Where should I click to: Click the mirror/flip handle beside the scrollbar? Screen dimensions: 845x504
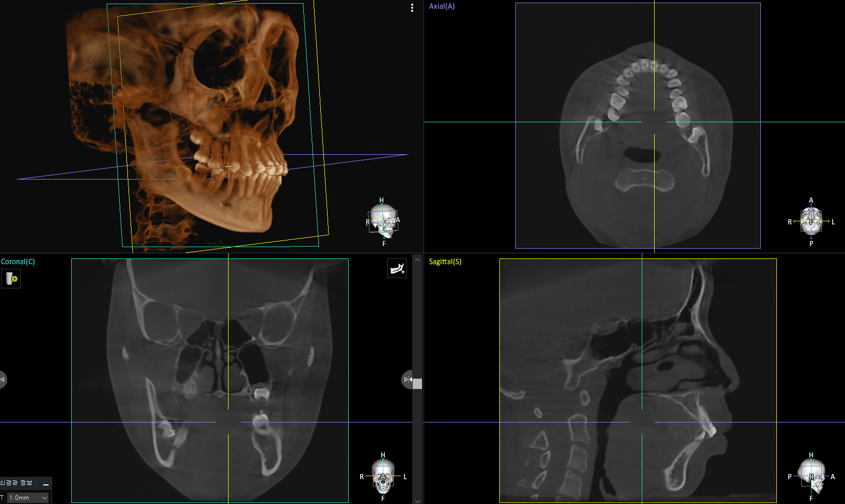pyautogui.click(x=407, y=380)
